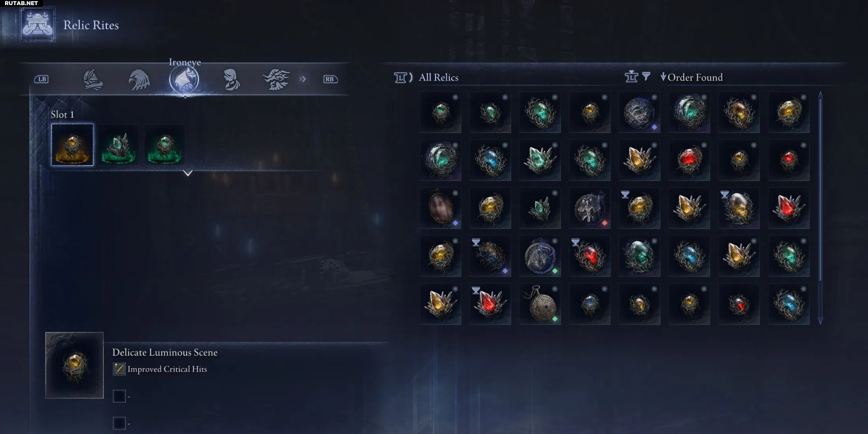Pick the hooded woman character icon

[231, 79]
